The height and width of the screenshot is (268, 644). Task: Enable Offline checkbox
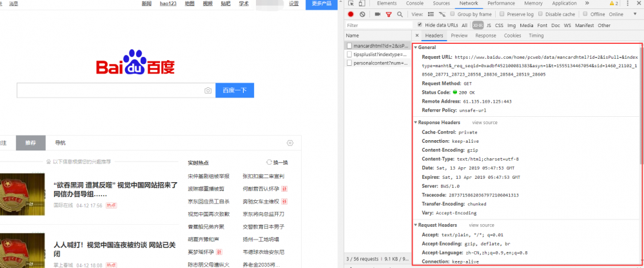[585, 14]
